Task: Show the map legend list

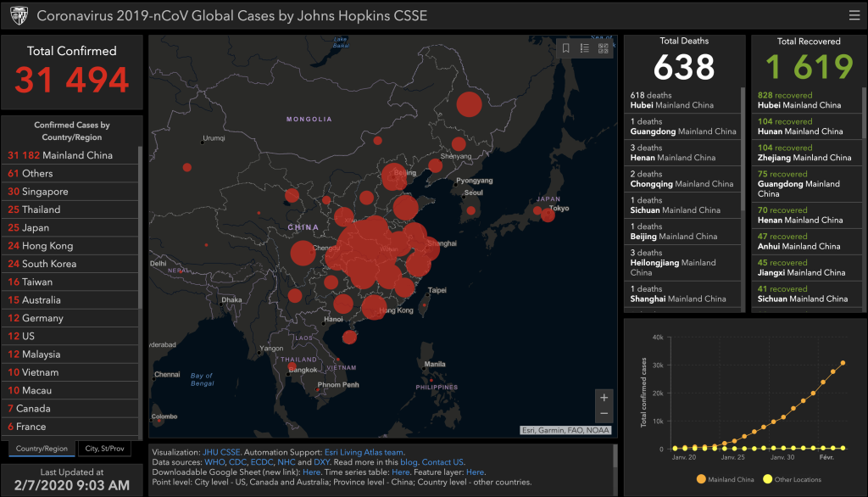Action: (585, 48)
